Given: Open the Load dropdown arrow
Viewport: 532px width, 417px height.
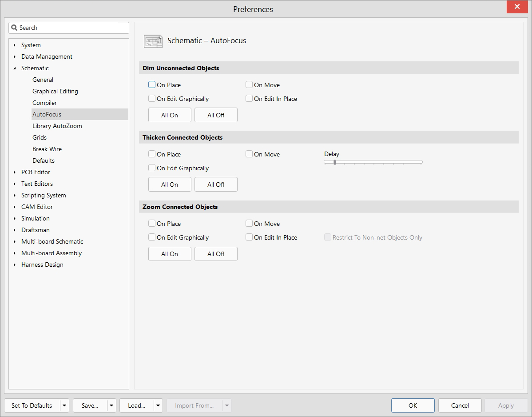Looking at the screenshot, I should pos(158,405).
